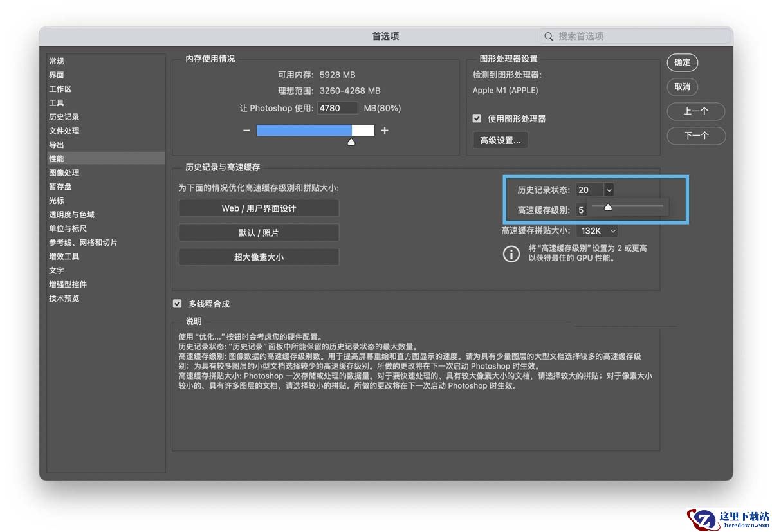Open 高级设置... for graphics processor
Image resolution: width=772 pixels, height=532 pixels.
coord(501,140)
